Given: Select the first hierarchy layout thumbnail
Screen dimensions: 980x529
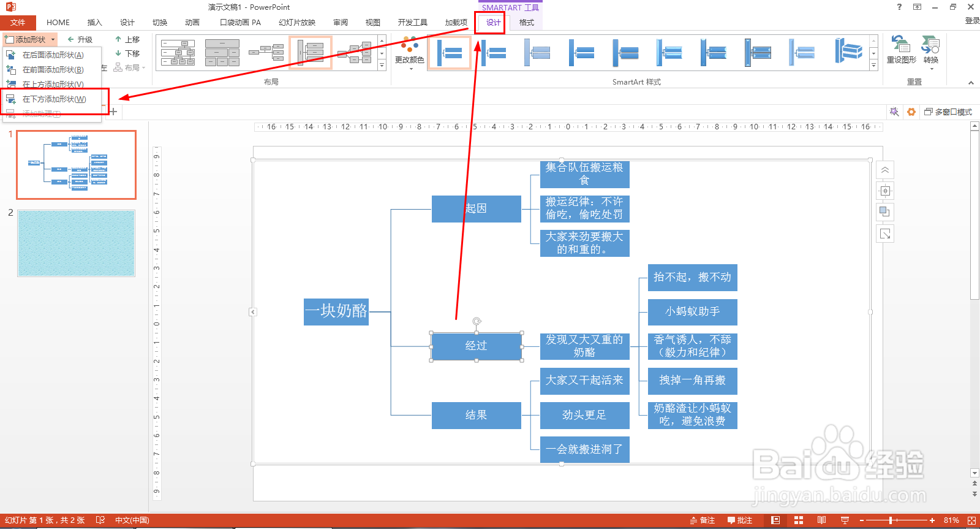Looking at the screenshot, I should pos(178,53).
